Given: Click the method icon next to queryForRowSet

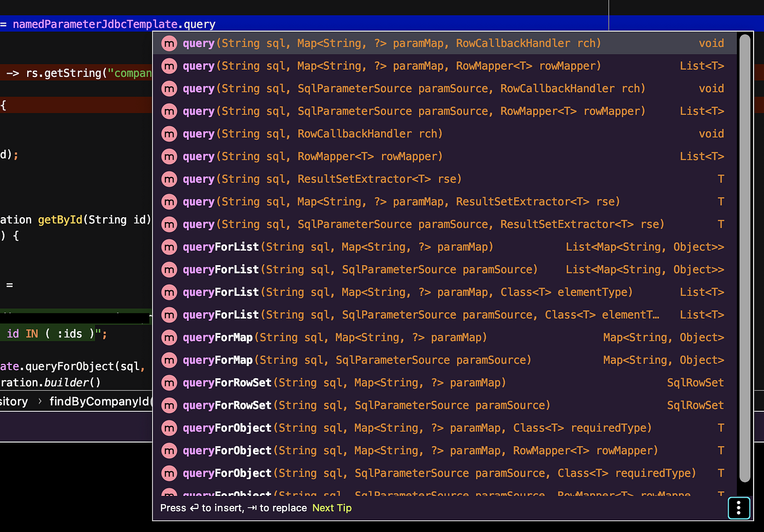Looking at the screenshot, I should pos(169,382).
